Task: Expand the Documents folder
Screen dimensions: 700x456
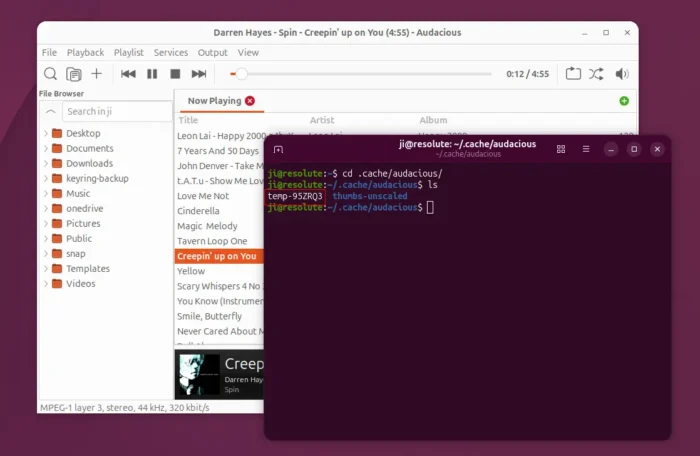Action: (46, 148)
